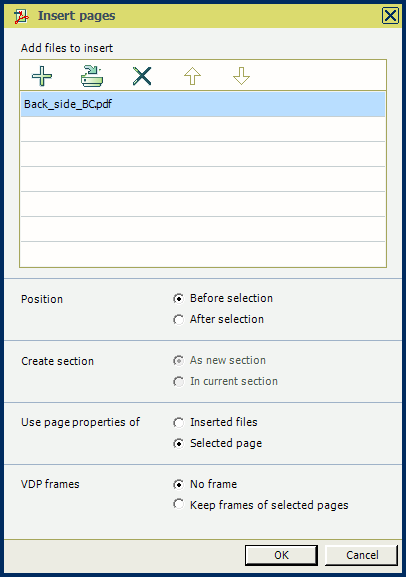Close the Insert pages dialog

coord(390,16)
